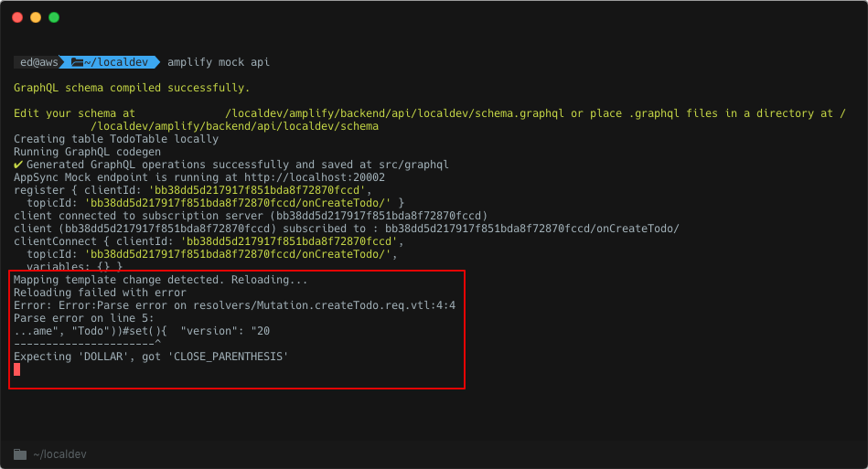
Task: Click the green checkmark before 'Generated GraphQL operations'
Action: 18,165
